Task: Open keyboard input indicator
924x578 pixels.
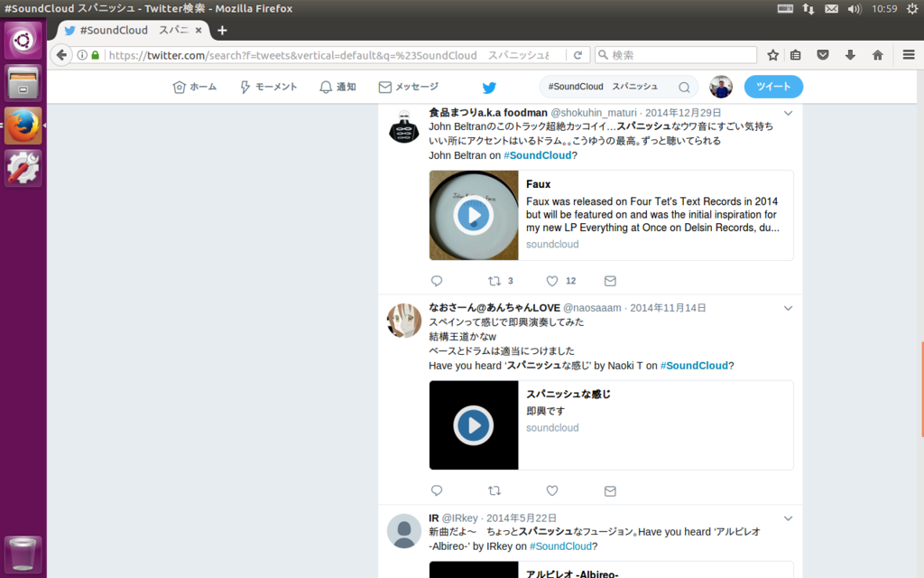Action: [x=785, y=9]
